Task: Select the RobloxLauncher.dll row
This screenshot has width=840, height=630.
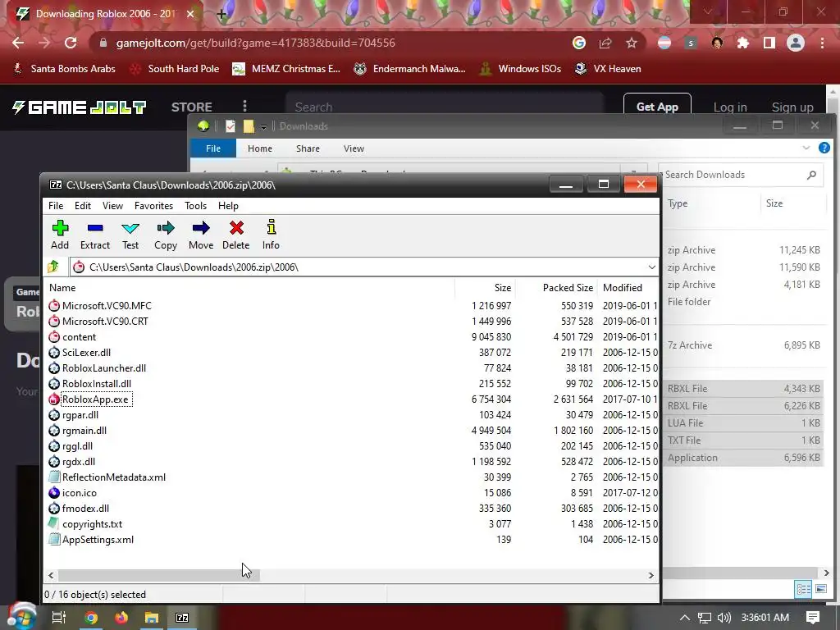Action: [x=352, y=368]
